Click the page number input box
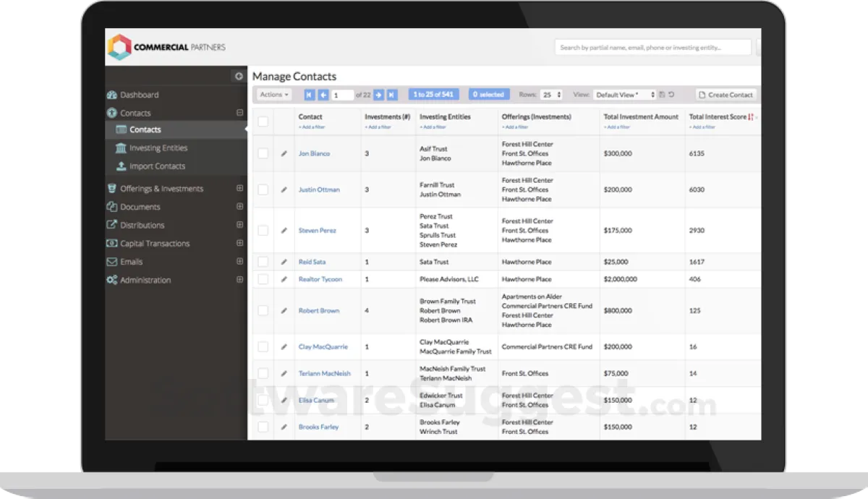Viewport: 868px width, 499px height. click(x=342, y=95)
